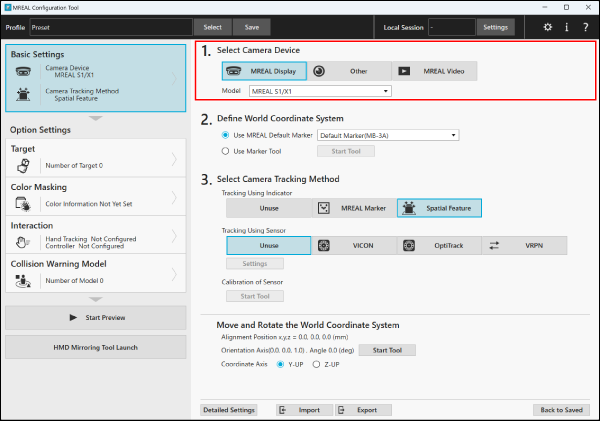Select Y-UP coordinate axis

(280, 364)
